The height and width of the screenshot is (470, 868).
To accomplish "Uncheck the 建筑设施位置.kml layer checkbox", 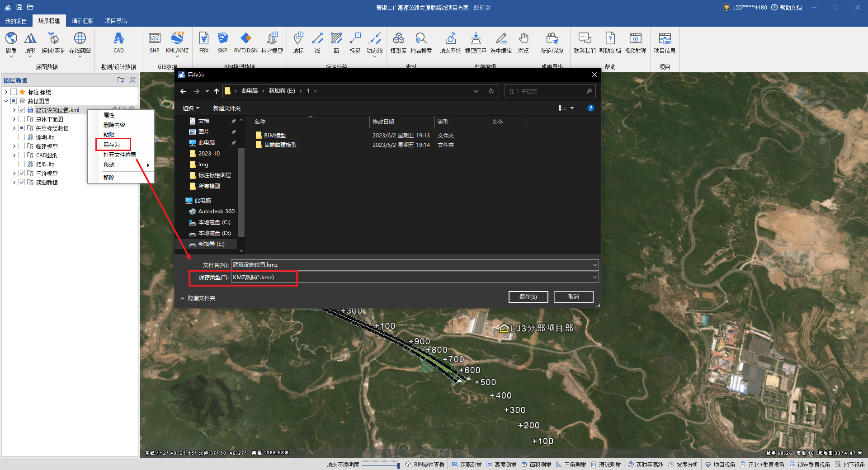I will (22, 110).
